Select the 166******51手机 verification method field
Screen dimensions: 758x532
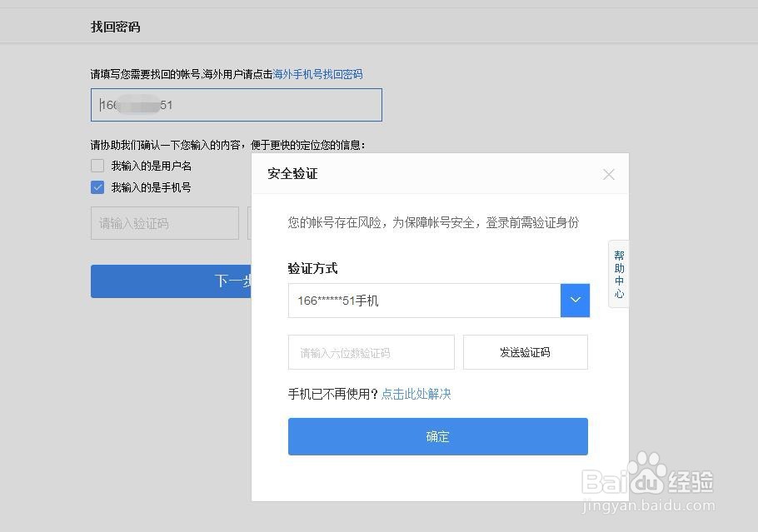coord(424,300)
